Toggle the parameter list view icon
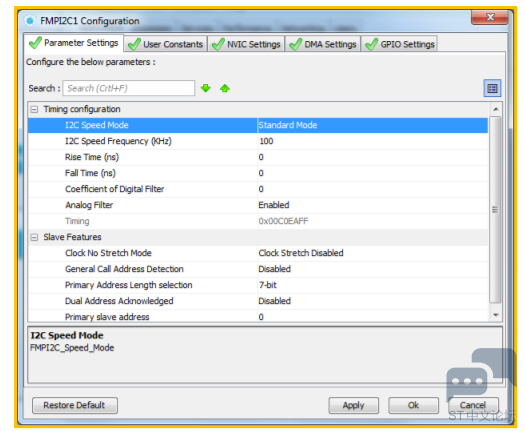Viewport: 525px width, 431px height. coord(492,88)
